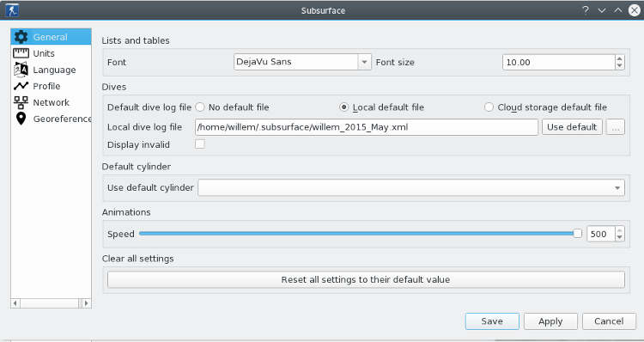The width and height of the screenshot is (644, 342).
Task: Click the title bar maximize chevron
Action: (618, 10)
